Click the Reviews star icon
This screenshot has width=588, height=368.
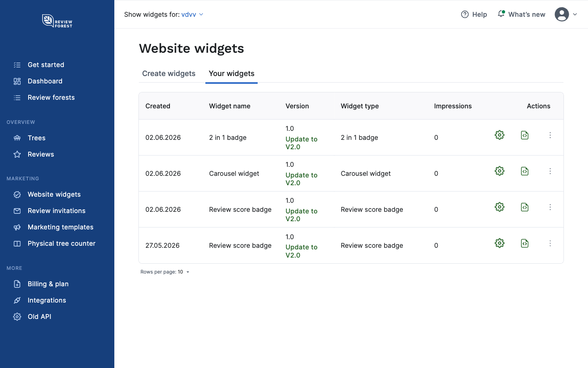coord(17,155)
